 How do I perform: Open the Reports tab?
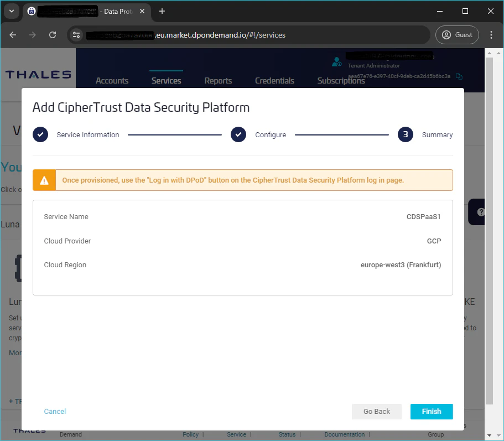click(218, 81)
